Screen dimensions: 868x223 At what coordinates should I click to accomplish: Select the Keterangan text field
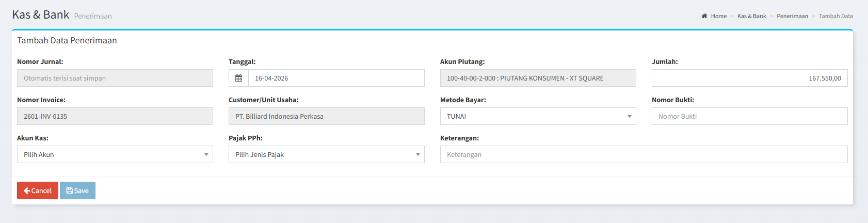tap(644, 155)
